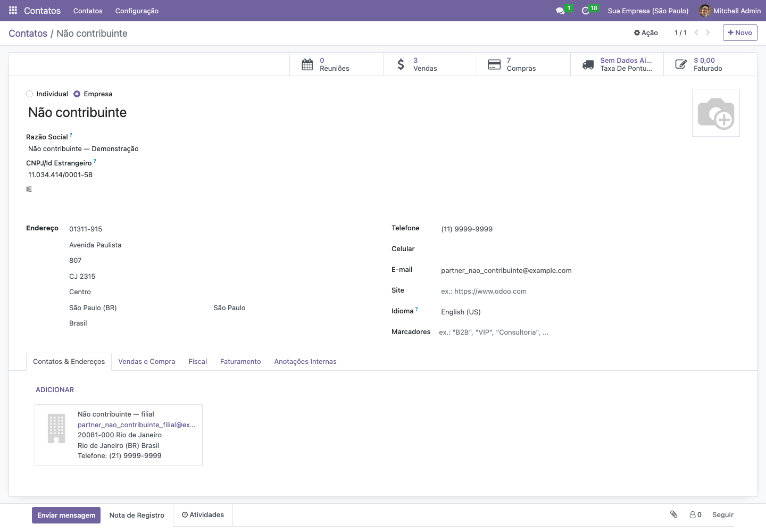The height and width of the screenshot is (532, 766).
Task: Open partner_nao_contribuinte_filial email link
Action: click(x=136, y=425)
